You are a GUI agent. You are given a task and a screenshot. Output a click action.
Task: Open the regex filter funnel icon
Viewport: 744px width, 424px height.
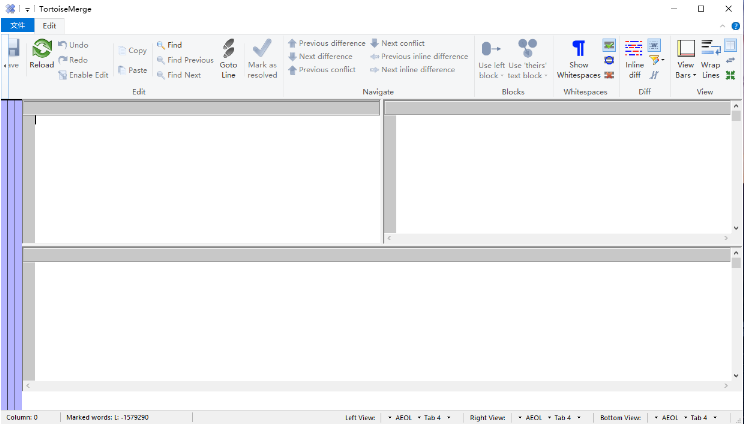click(x=654, y=60)
